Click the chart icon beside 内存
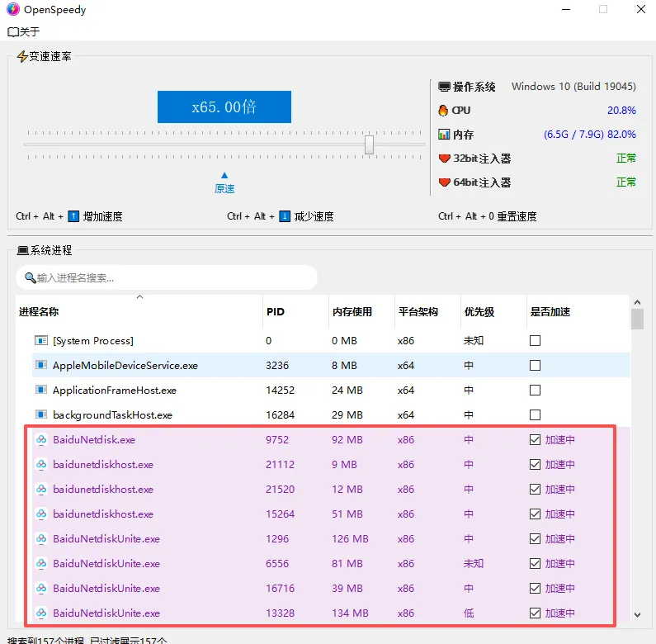The width and height of the screenshot is (656, 644). [444, 135]
